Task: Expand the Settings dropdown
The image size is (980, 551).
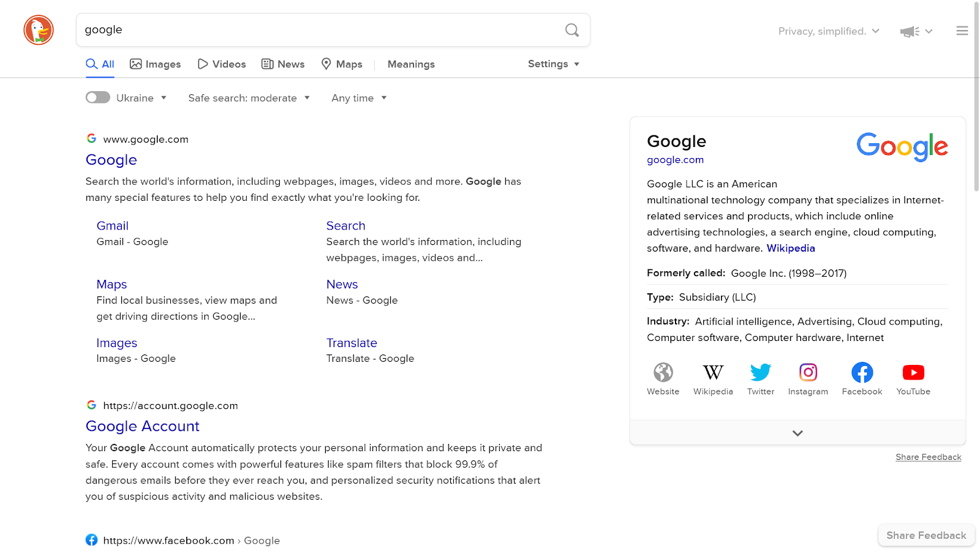Action: (x=553, y=64)
